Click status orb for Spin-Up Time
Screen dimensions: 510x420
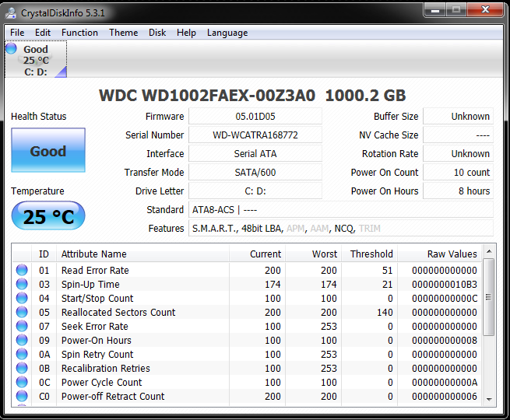(22, 284)
